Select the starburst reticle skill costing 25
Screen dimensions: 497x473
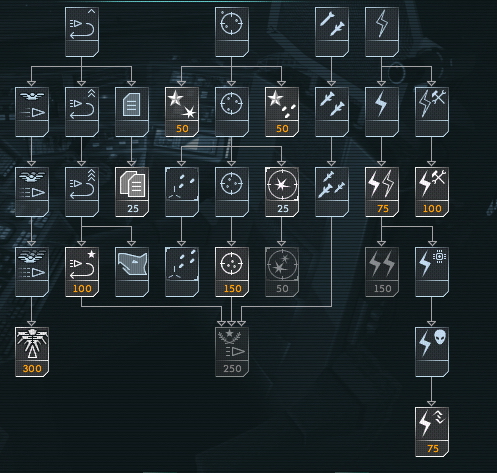(x=282, y=192)
